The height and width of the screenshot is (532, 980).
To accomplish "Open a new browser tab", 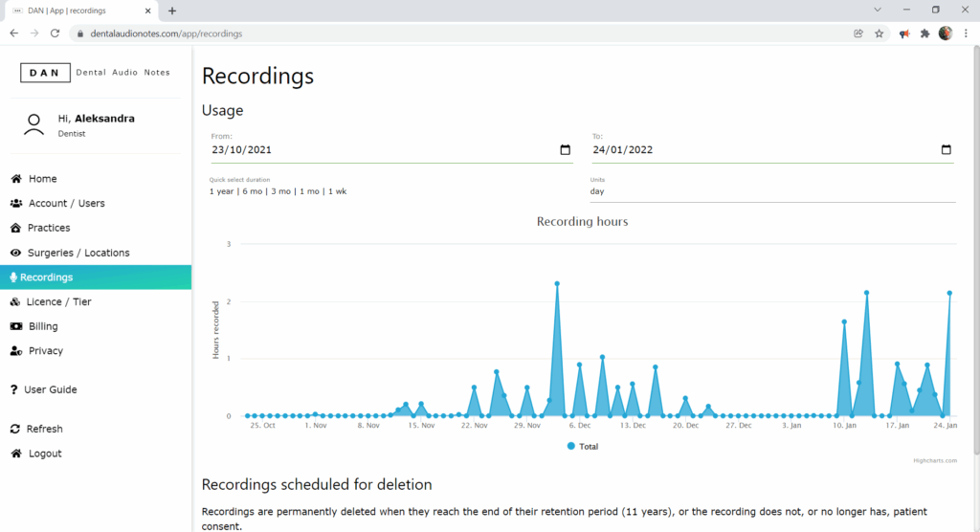I will click(172, 11).
